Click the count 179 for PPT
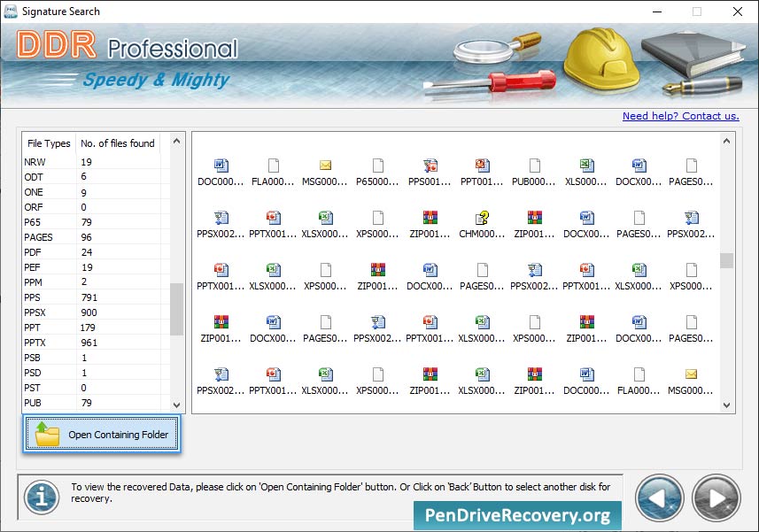Image resolution: width=759 pixels, height=532 pixels. pyautogui.click(x=88, y=328)
